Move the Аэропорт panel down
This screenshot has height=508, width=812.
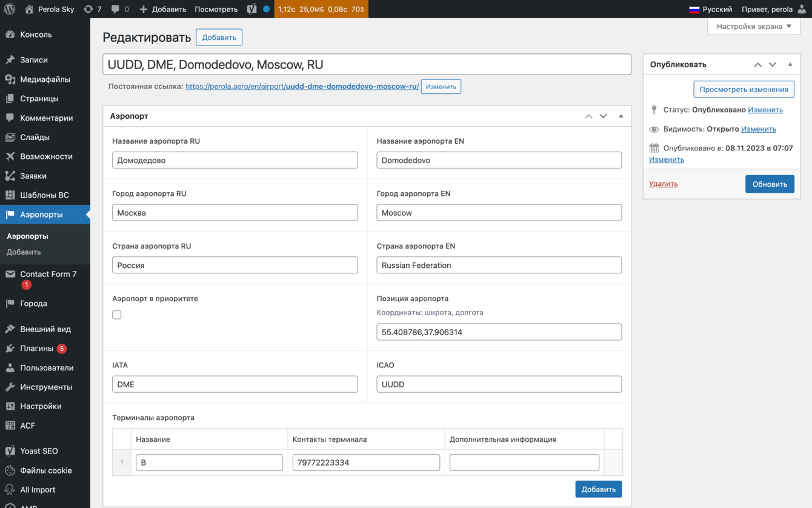click(x=603, y=116)
